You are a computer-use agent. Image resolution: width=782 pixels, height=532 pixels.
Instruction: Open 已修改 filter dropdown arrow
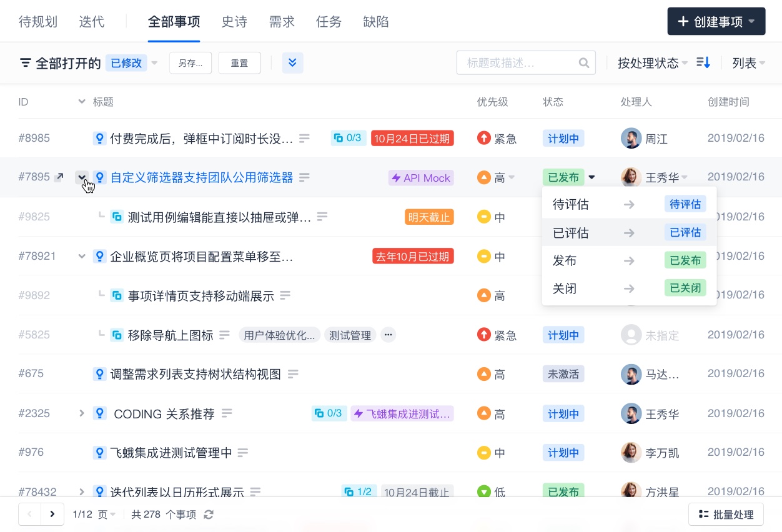coord(154,63)
